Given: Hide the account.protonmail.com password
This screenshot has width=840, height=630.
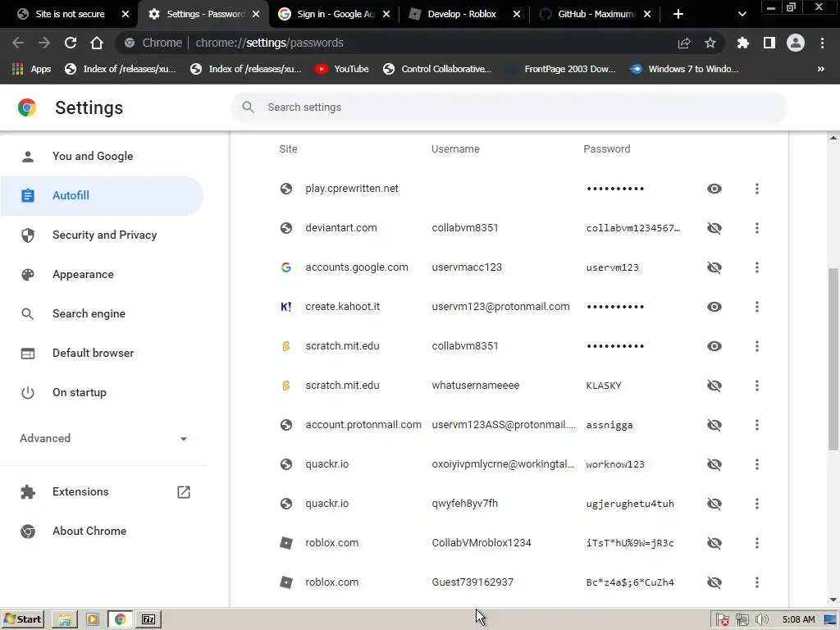Looking at the screenshot, I should click(714, 425).
